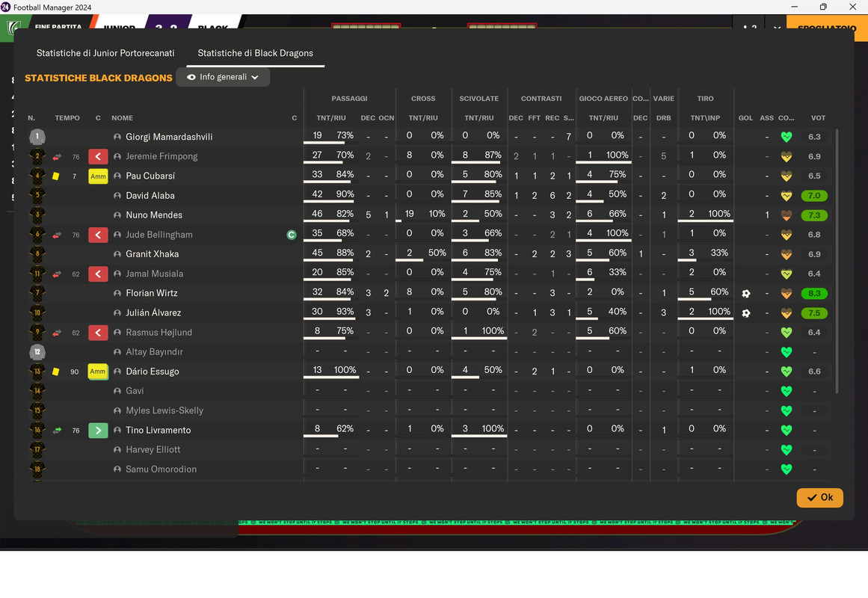Viewport: 868px width, 598px height.
Task: Open the Info generali view dropdown
Action: point(223,77)
